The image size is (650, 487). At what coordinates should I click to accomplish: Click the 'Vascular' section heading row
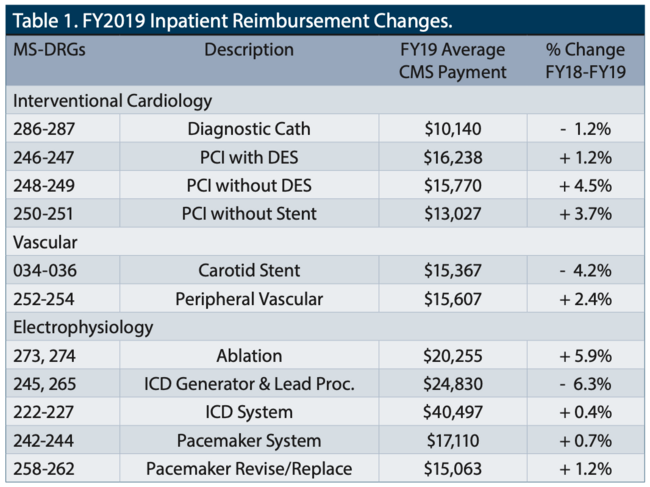44,242
